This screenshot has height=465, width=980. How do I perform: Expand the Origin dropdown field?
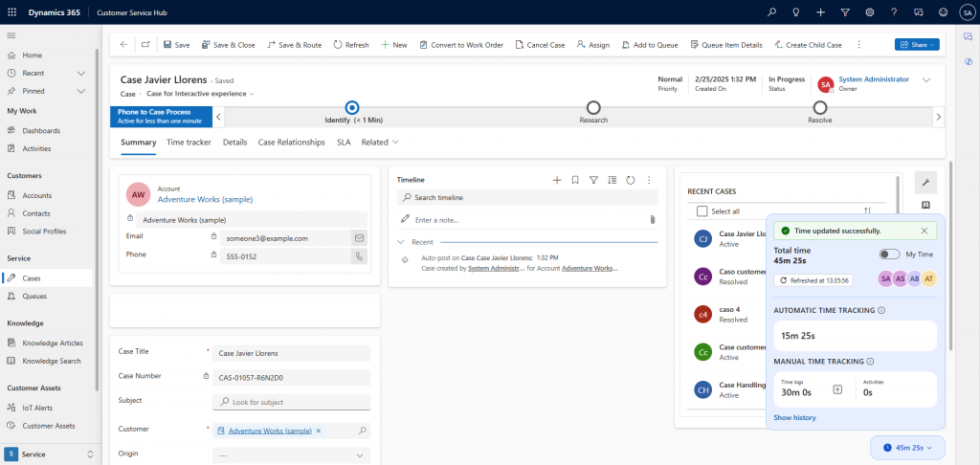[291, 455]
